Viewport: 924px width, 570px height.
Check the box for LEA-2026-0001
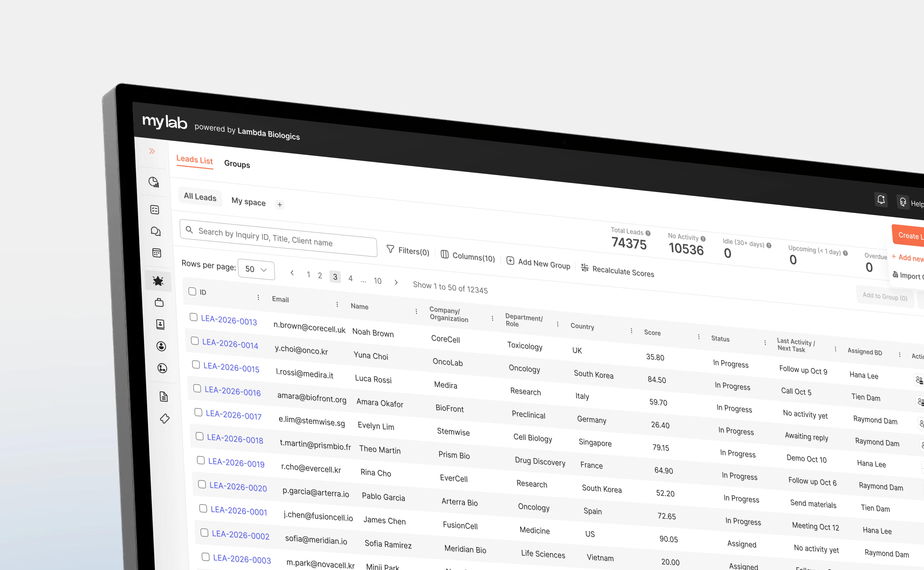point(203,508)
